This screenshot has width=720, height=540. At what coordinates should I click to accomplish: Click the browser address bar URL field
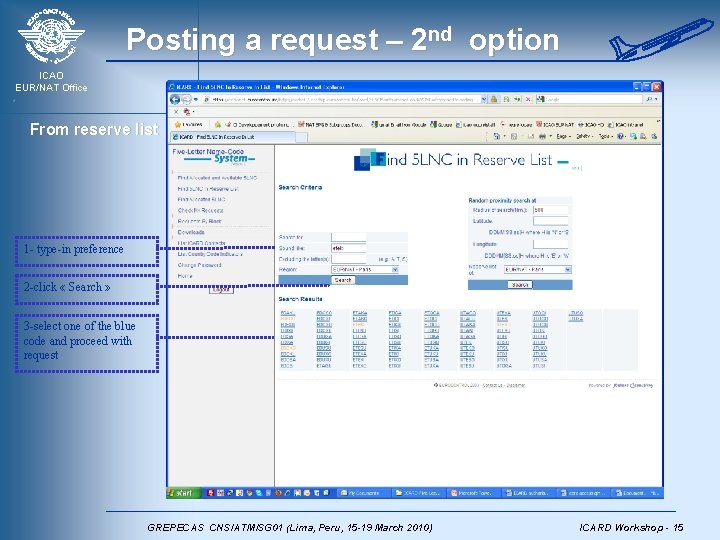[x=341, y=99]
